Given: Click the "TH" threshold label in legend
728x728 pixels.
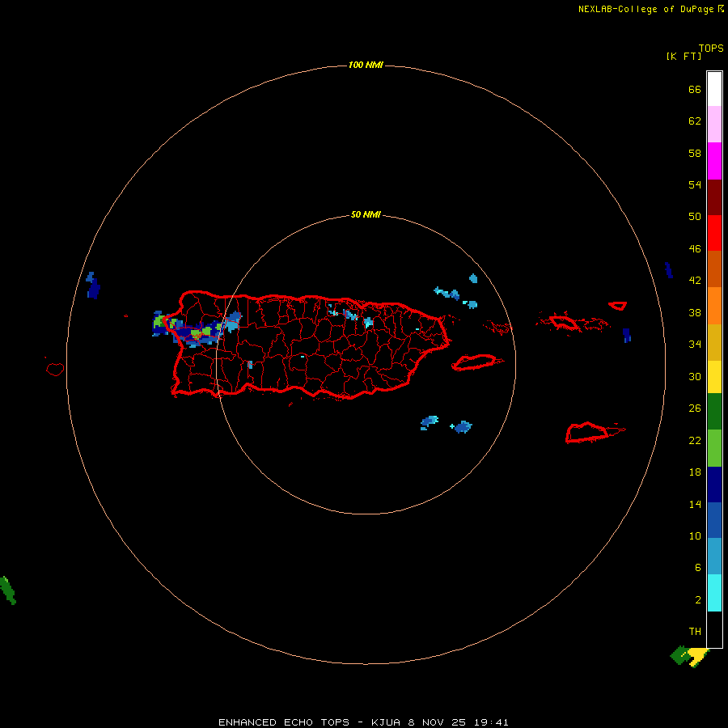Looking at the screenshot, I should pos(695,632).
